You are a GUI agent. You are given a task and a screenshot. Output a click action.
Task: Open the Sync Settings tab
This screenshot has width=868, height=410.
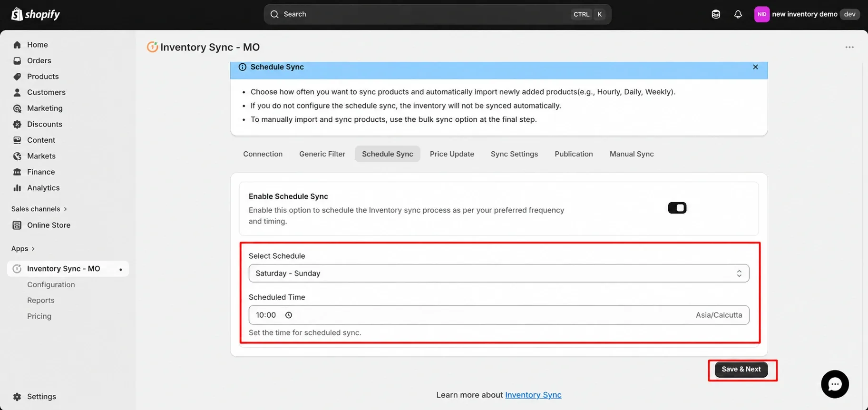point(514,154)
